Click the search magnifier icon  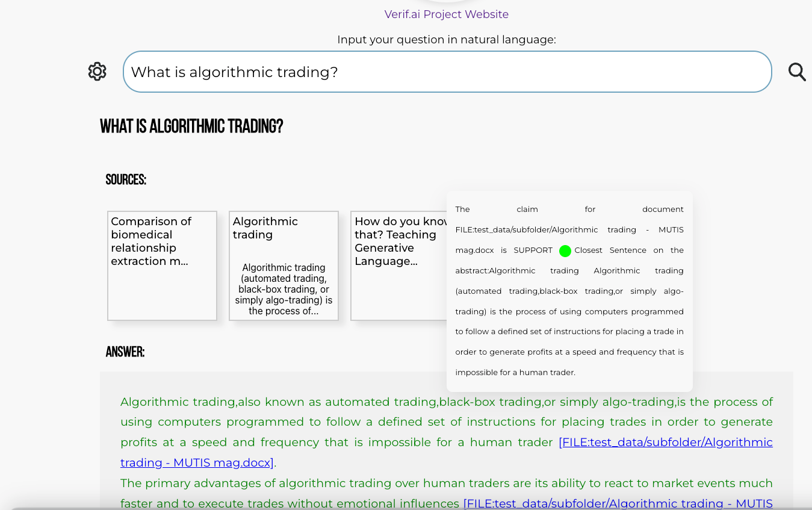[797, 72]
